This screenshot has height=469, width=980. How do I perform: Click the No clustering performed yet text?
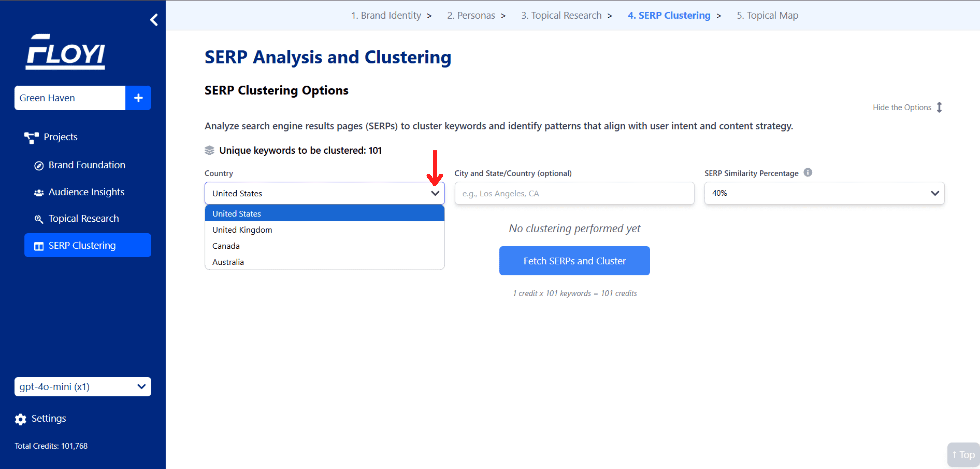tap(574, 228)
